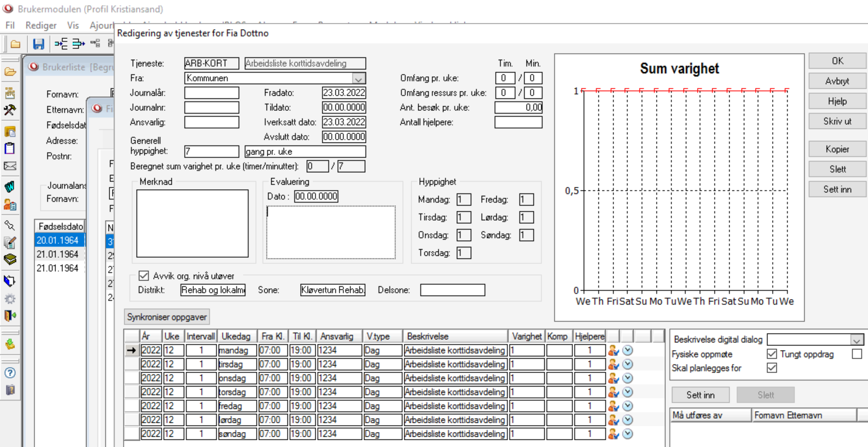Click the open folder icon in top toolbar
Image resolution: width=868 pixels, height=447 pixels.
(15, 44)
